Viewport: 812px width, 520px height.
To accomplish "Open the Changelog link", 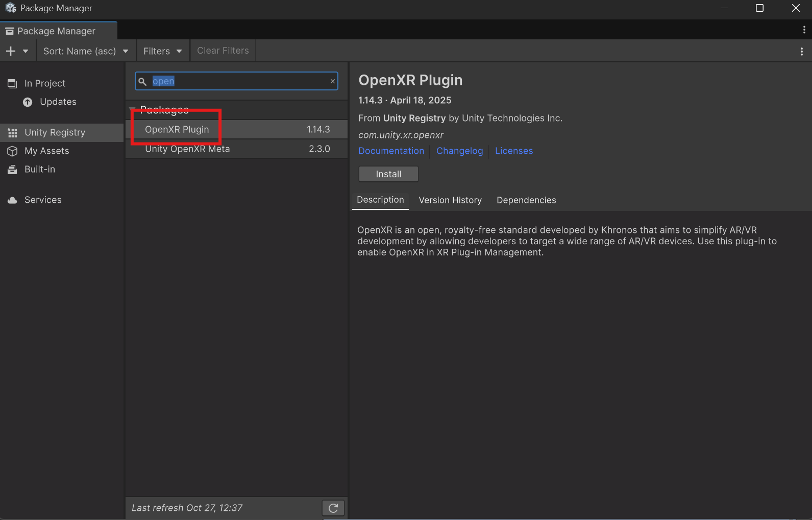I will tap(459, 151).
